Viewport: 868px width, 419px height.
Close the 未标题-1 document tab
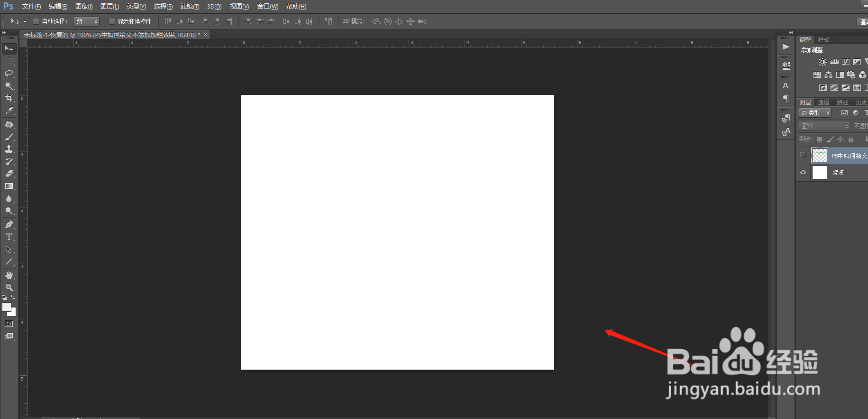pos(205,35)
